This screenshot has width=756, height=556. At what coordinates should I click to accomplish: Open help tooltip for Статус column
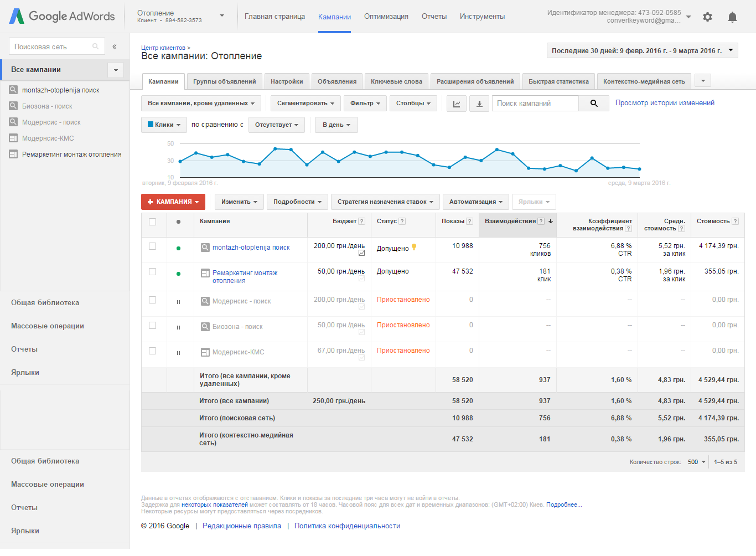pos(402,222)
